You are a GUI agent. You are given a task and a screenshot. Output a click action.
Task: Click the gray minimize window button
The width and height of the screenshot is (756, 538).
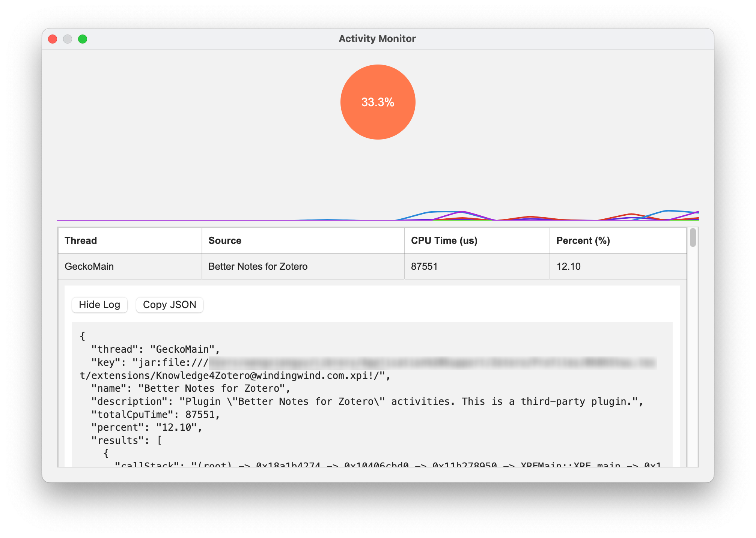(68, 39)
